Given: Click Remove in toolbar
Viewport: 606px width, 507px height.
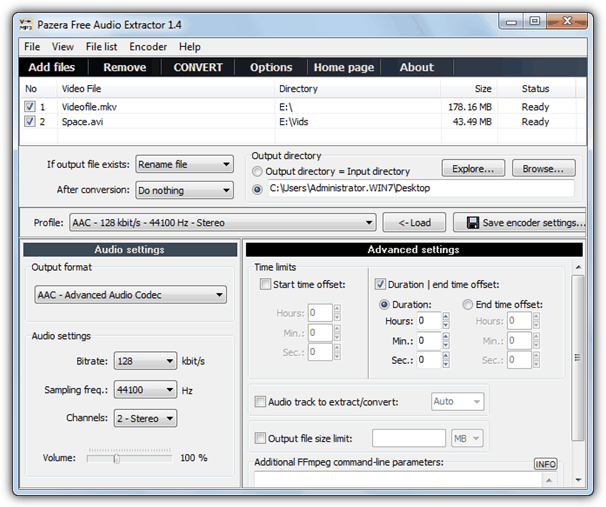Looking at the screenshot, I should pos(124,67).
